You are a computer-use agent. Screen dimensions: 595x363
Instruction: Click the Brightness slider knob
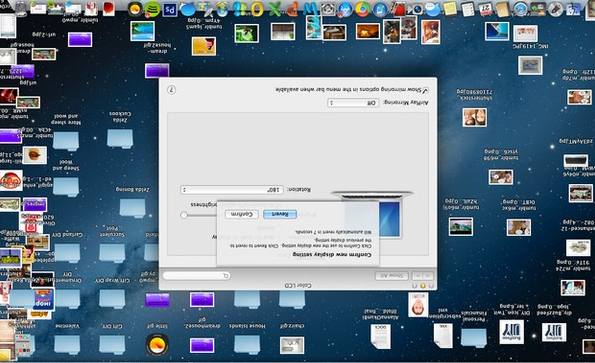point(184,215)
